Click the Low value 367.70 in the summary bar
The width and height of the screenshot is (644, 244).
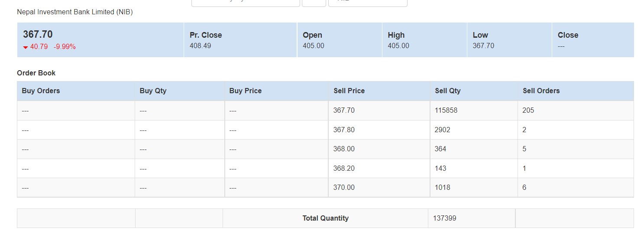(x=483, y=46)
